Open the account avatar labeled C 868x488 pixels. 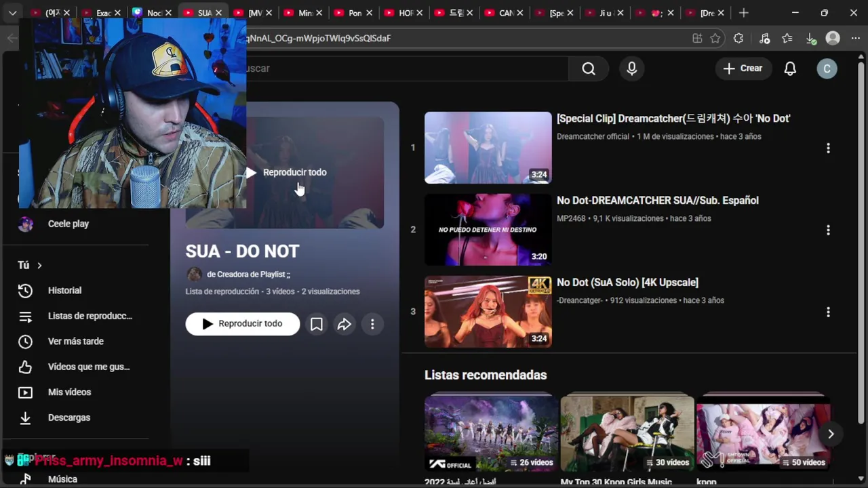tap(827, 68)
